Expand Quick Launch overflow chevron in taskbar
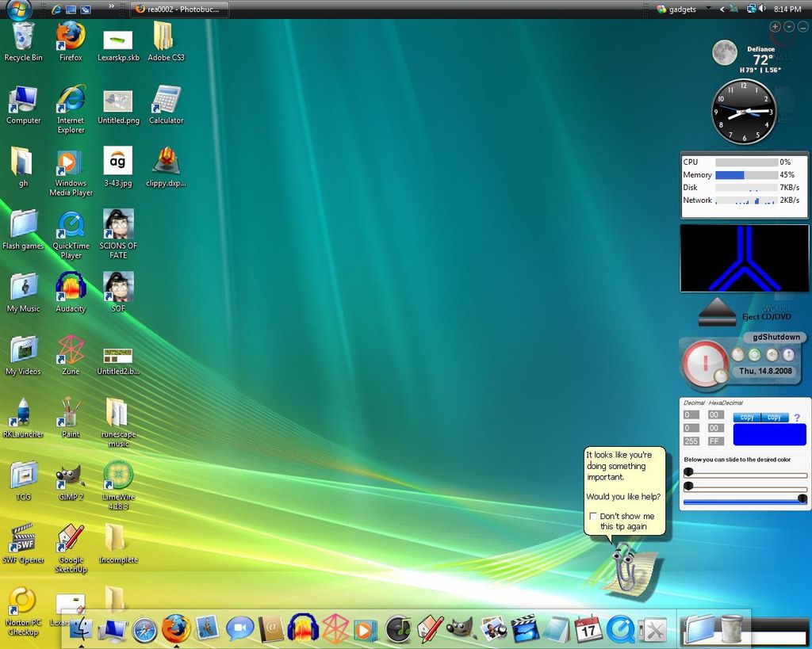Screen dimensions: 812x649 tap(111, 6)
